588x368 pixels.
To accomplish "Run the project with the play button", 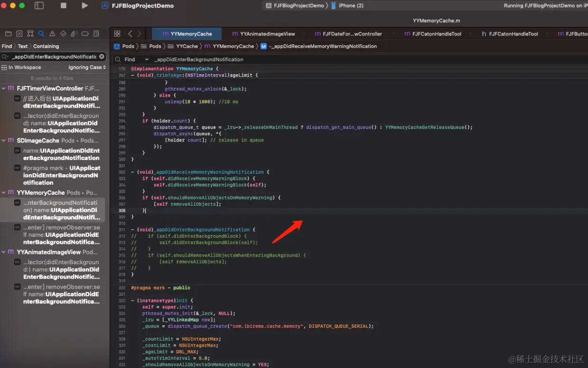I will [84, 6].
